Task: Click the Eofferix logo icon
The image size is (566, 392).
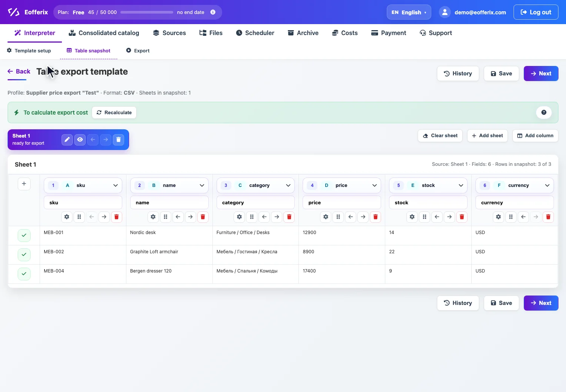Action: point(14,12)
